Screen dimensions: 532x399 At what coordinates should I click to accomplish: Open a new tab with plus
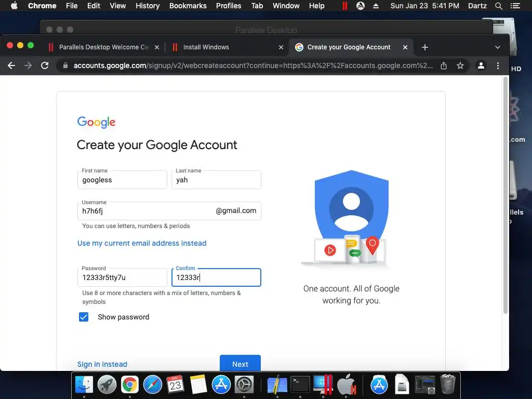425,47
